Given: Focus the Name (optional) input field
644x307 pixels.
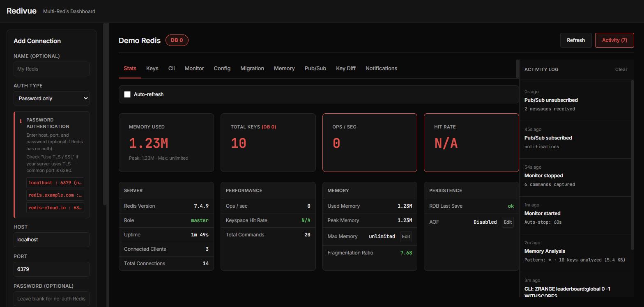Looking at the screenshot, I should tap(51, 69).
